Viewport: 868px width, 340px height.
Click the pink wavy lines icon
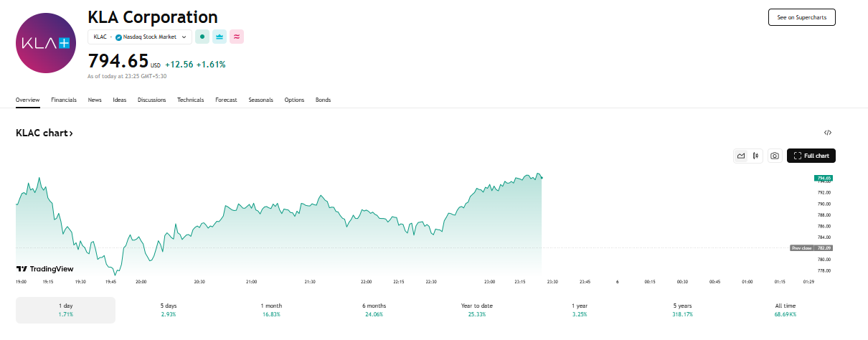[237, 37]
